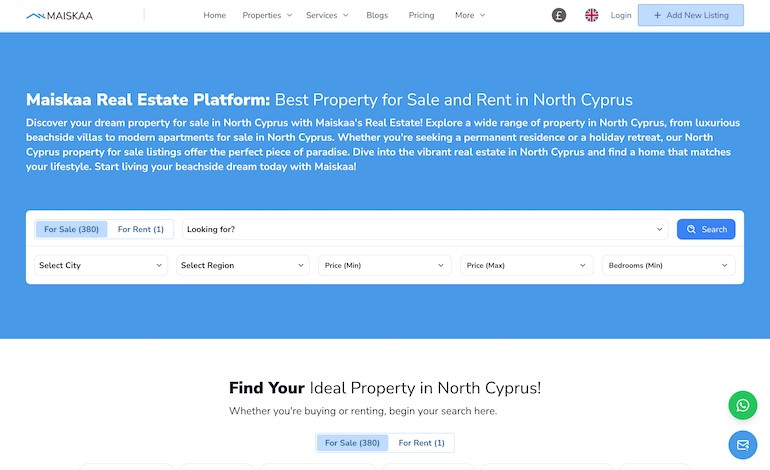Click the Maiskaa logo
Viewport: 770px width, 470px height.
(x=59, y=16)
